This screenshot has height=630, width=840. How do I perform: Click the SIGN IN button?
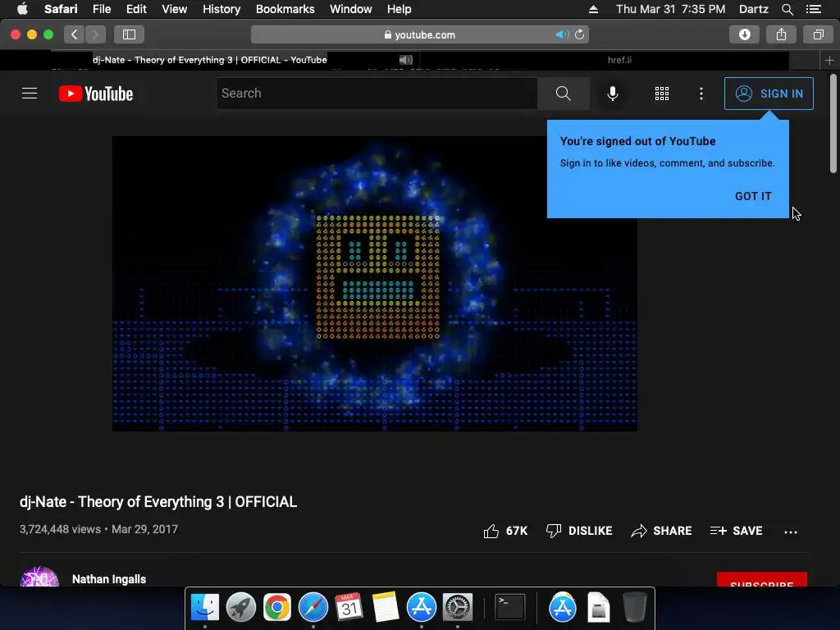point(769,94)
